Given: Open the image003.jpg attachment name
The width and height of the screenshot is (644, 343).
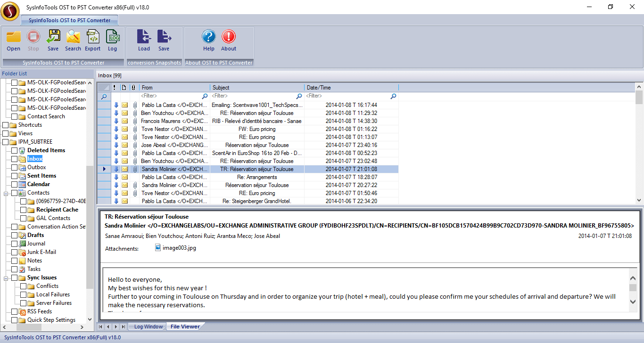Looking at the screenshot, I should [x=179, y=248].
